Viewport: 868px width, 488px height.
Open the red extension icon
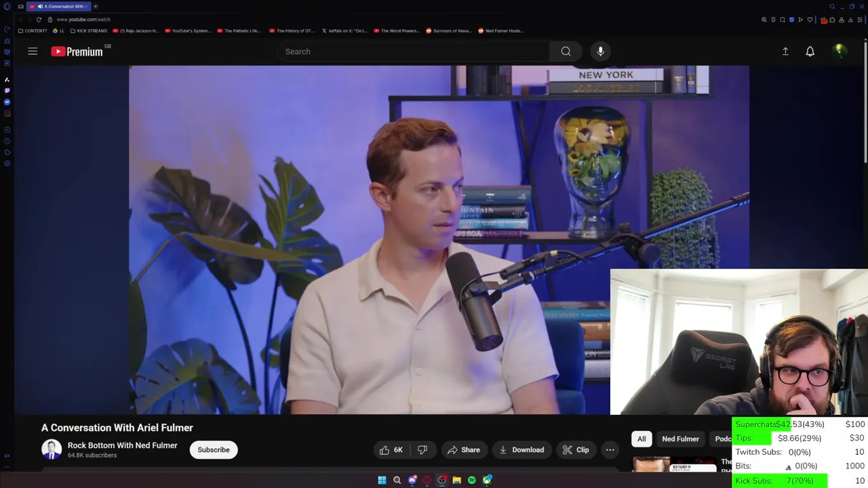[x=824, y=20]
